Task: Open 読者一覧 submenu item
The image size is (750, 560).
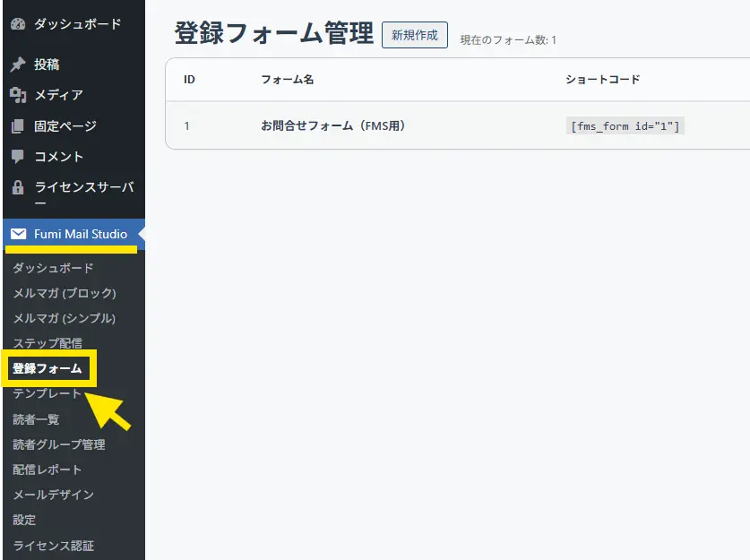Action: click(x=36, y=419)
